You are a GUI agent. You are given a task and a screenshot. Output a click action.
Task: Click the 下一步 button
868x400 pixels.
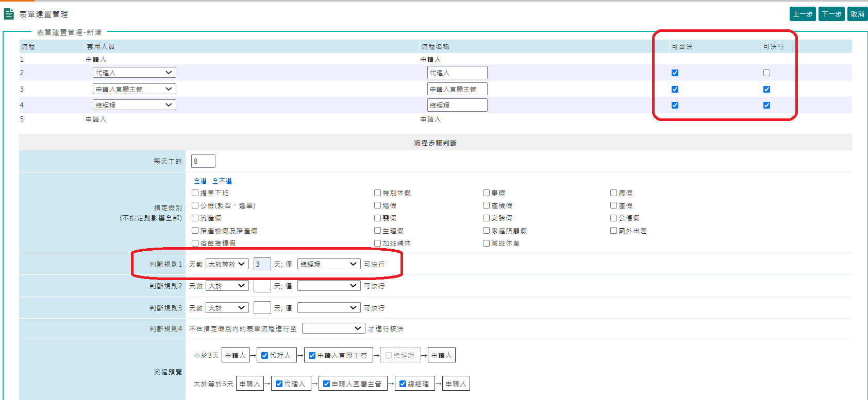tap(831, 14)
